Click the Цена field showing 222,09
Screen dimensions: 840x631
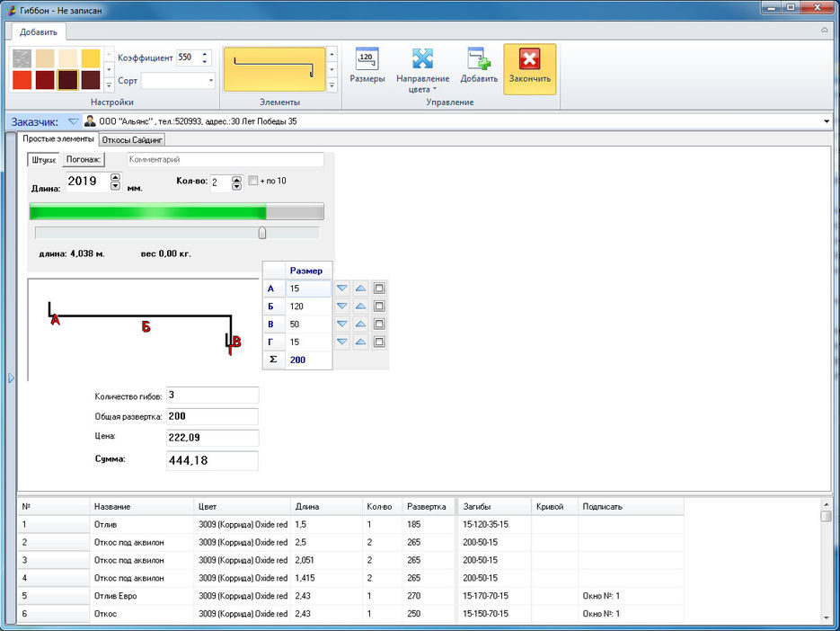(x=212, y=438)
